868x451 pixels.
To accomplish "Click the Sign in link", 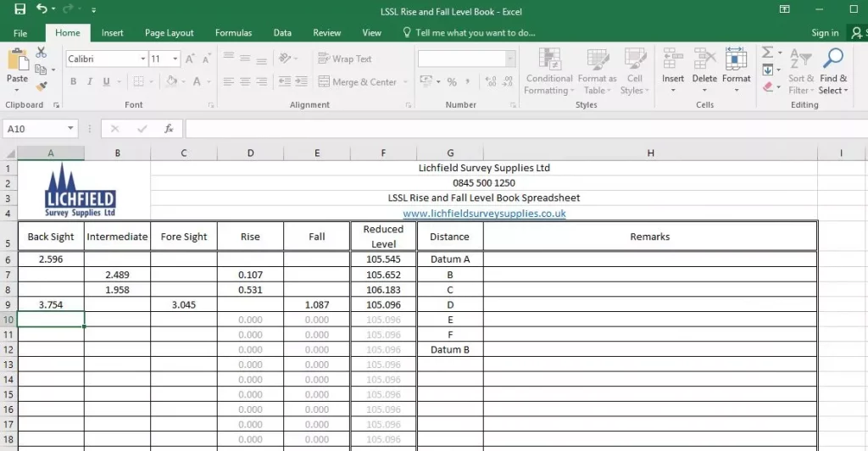I will (825, 33).
